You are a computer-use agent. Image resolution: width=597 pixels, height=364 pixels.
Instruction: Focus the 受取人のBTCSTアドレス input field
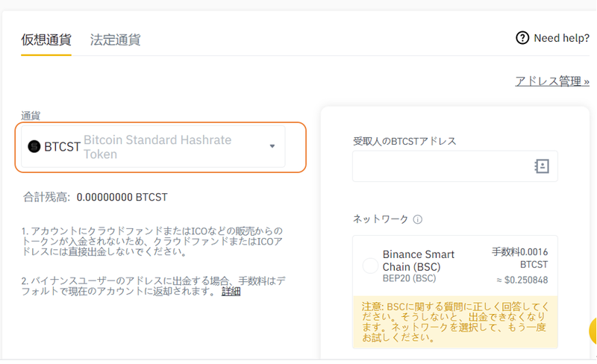click(455, 166)
